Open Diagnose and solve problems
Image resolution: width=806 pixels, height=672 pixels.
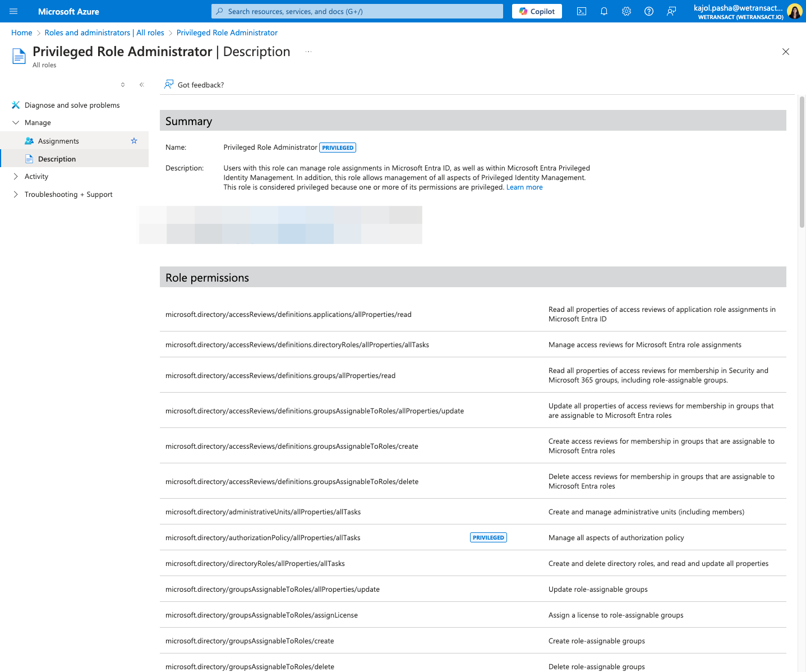(72, 105)
